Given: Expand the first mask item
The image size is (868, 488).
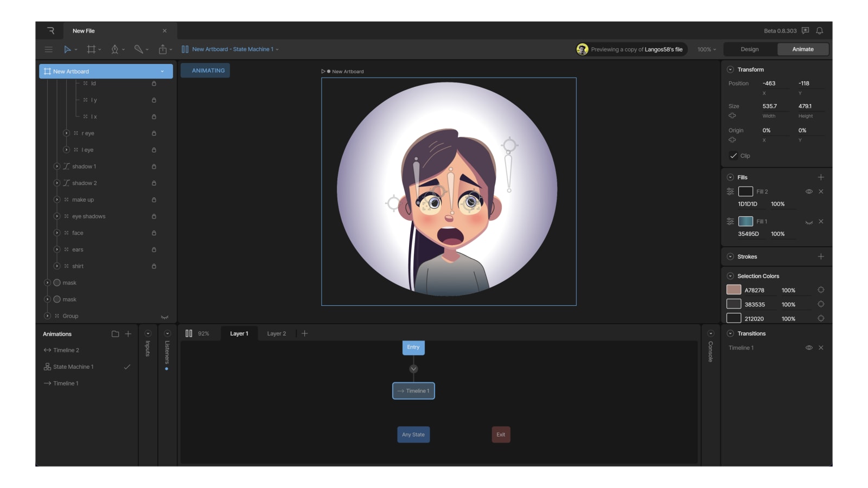Looking at the screenshot, I should 47,282.
